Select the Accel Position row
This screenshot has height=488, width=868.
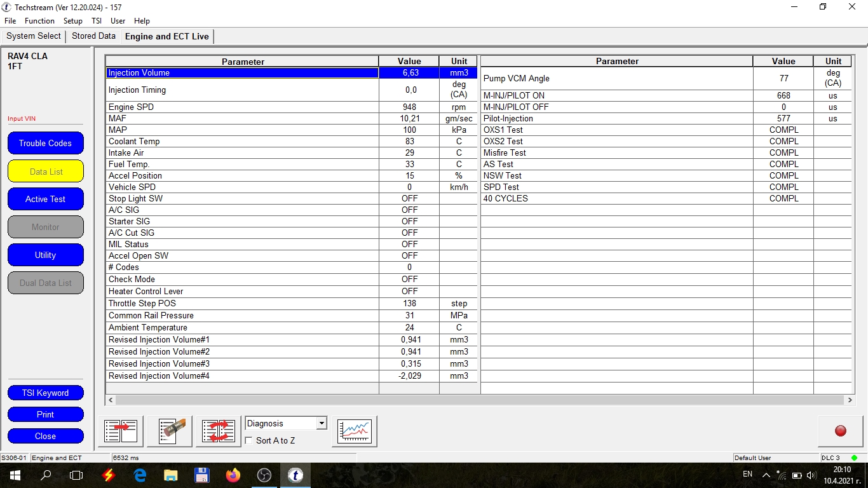291,175
